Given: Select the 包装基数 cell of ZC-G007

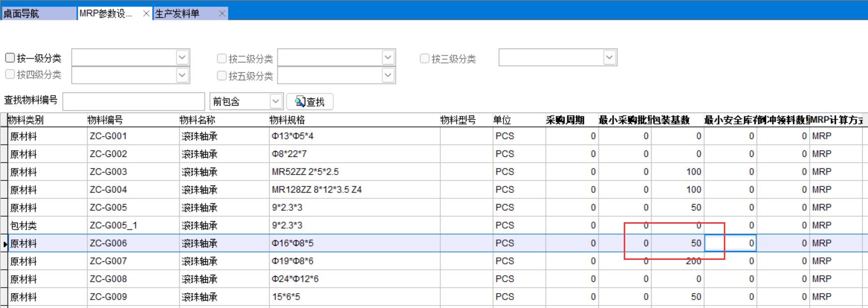Looking at the screenshot, I should (x=677, y=261).
